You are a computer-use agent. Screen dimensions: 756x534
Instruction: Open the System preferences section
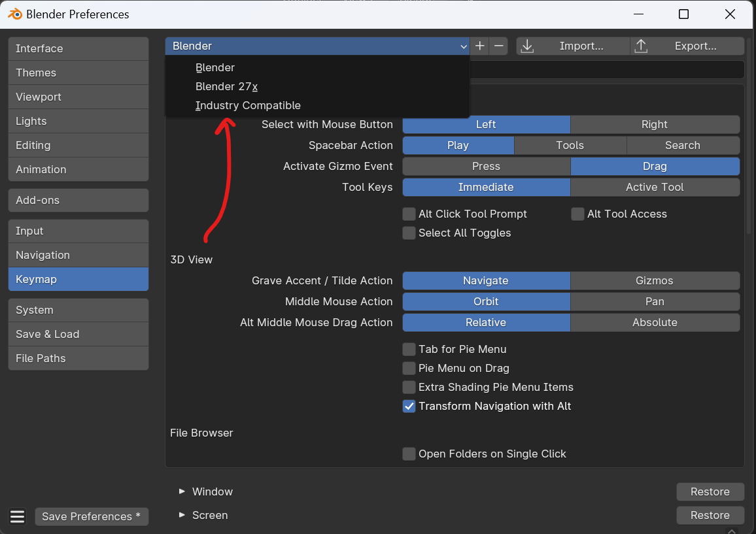(78, 310)
